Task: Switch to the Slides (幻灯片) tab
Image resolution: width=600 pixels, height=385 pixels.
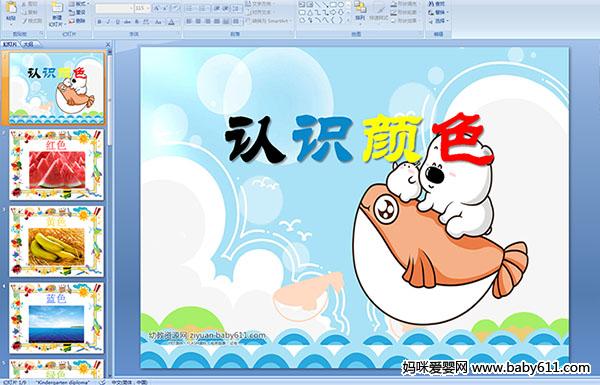Action: pyautogui.click(x=10, y=44)
